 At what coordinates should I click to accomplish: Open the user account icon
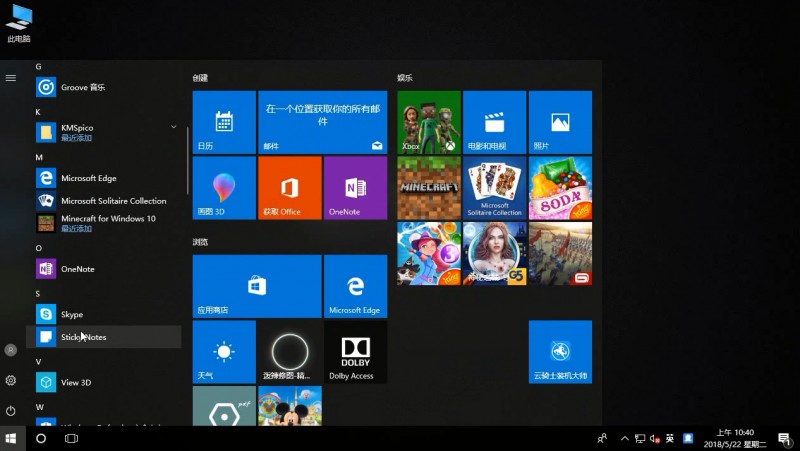click(x=11, y=350)
